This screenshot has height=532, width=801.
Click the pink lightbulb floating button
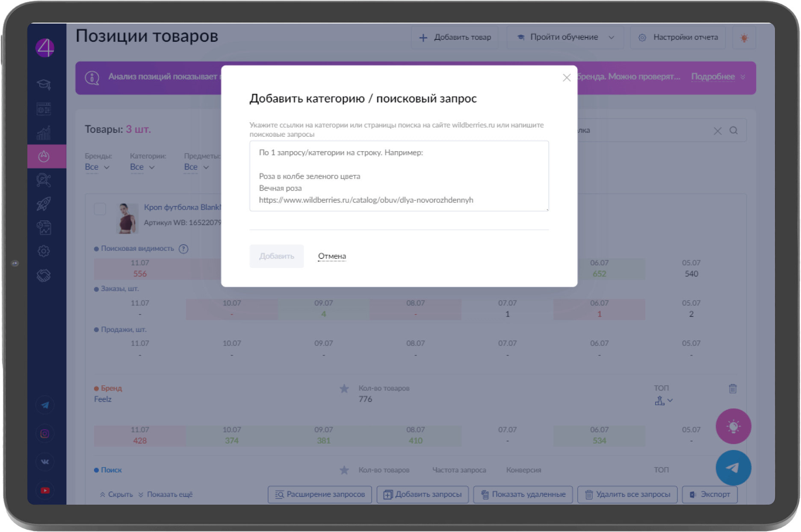(733, 426)
